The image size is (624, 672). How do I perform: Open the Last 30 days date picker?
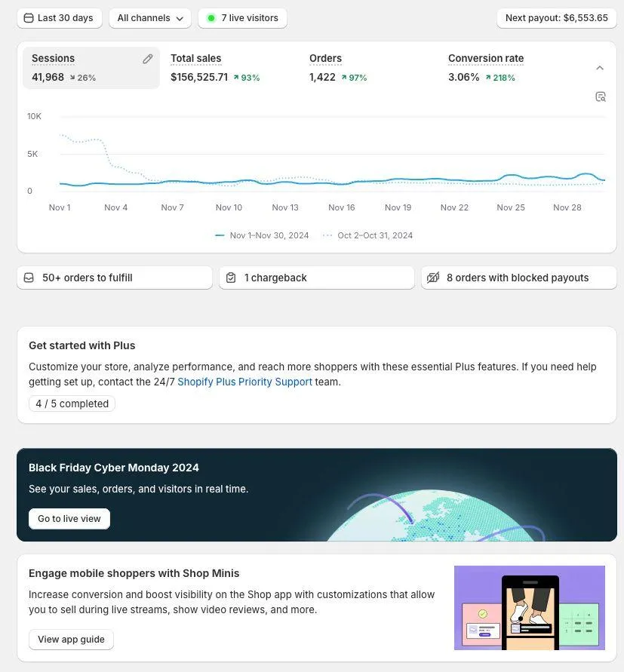click(60, 18)
